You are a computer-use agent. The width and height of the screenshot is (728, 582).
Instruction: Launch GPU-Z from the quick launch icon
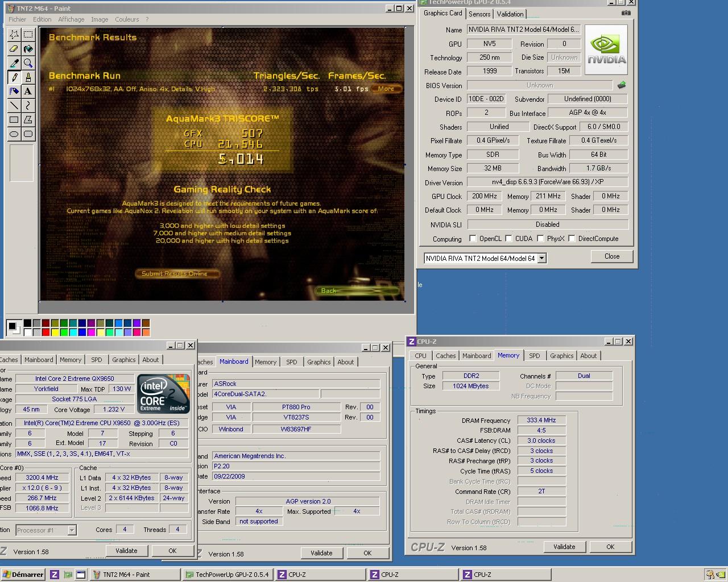point(68,575)
